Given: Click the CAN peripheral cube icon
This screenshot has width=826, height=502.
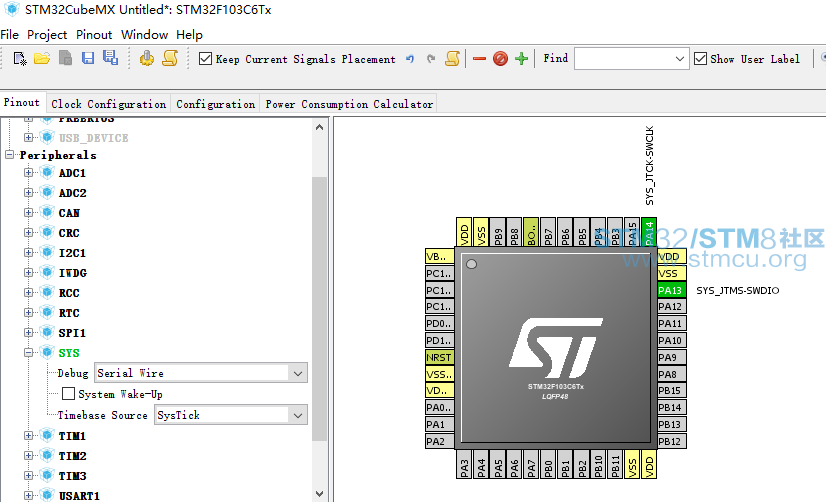Looking at the screenshot, I should [x=47, y=212].
